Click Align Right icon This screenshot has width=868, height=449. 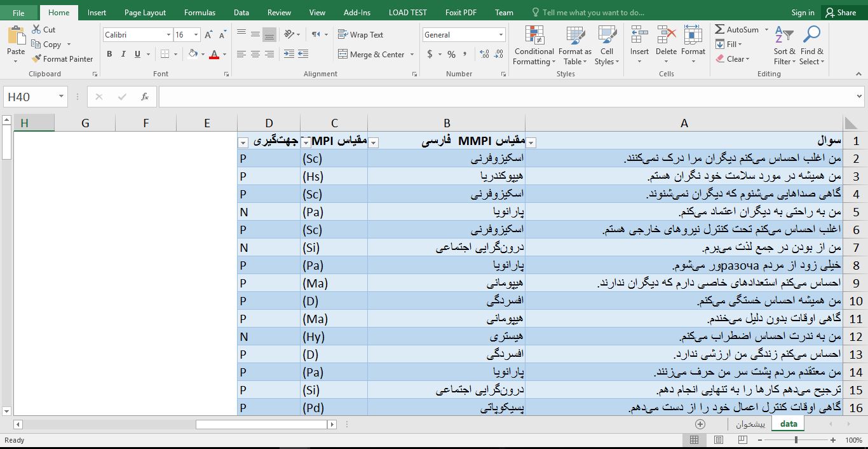tap(269, 54)
